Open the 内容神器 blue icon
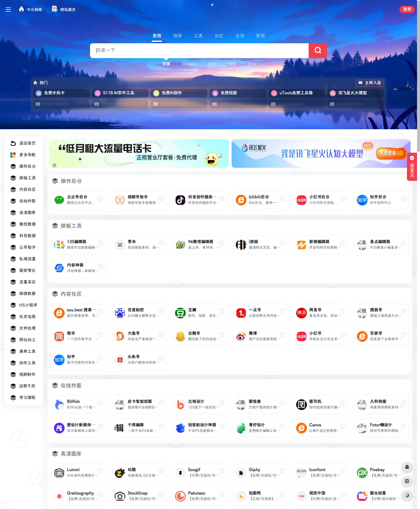 [59, 268]
